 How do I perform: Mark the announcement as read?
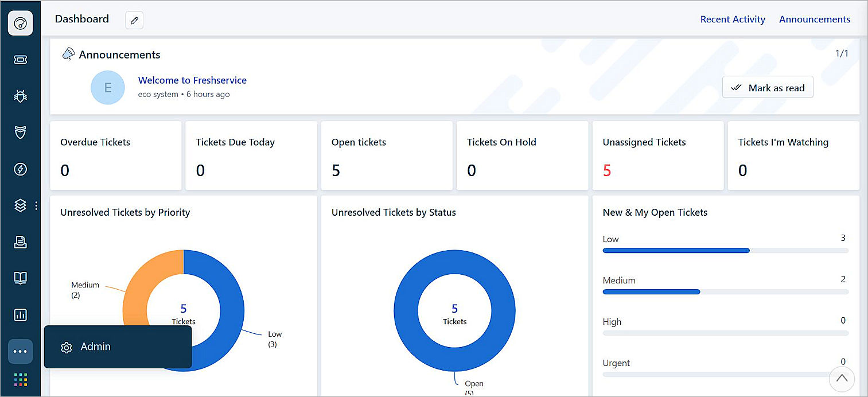[x=768, y=87]
